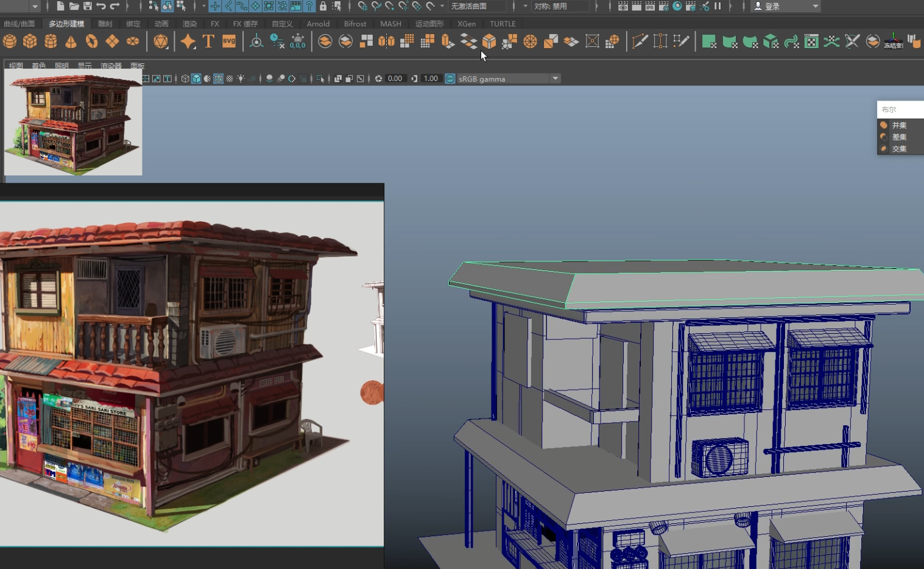Click the center pivot shelf icon

(x=256, y=41)
